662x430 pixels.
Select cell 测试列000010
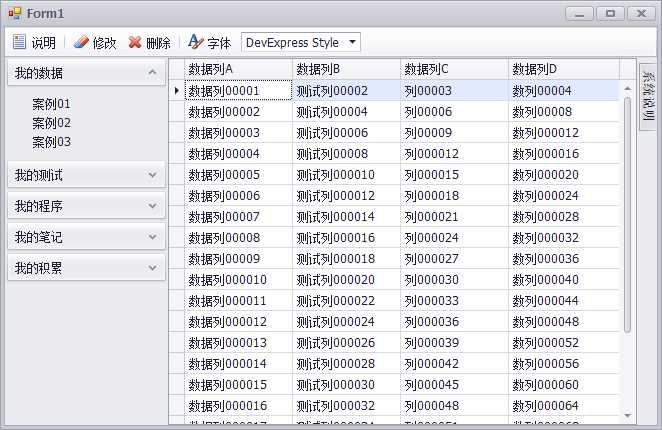click(346, 174)
